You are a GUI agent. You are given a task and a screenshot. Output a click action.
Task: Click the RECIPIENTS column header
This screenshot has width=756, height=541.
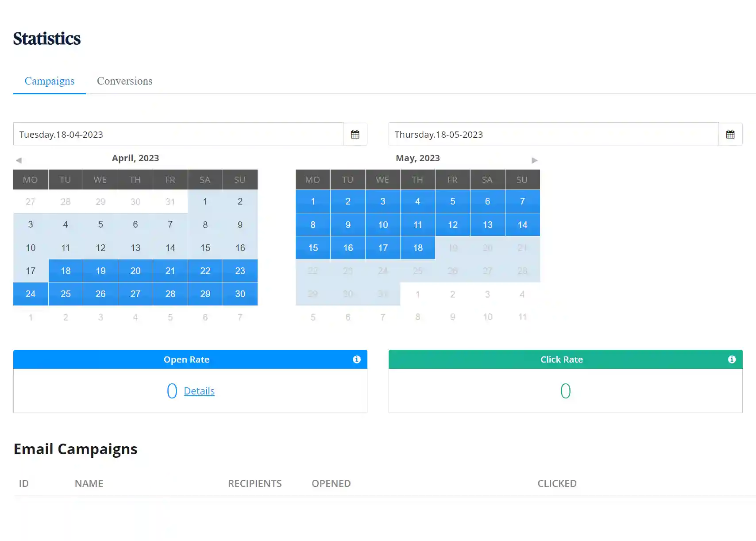[255, 483]
